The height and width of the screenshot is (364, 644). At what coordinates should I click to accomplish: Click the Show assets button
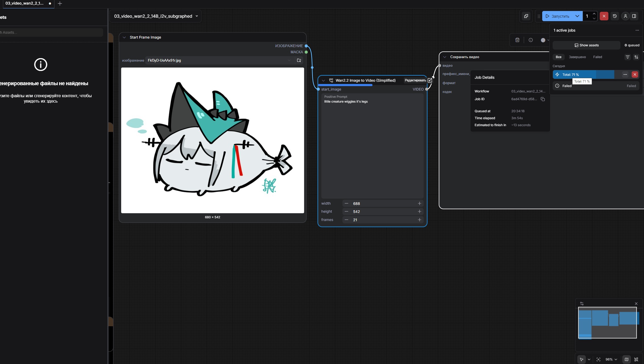pyautogui.click(x=586, y=45)
